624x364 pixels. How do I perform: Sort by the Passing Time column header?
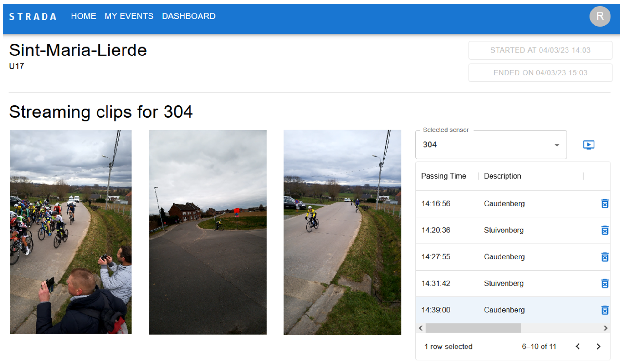pyautogui.click(x=443, y=176)
